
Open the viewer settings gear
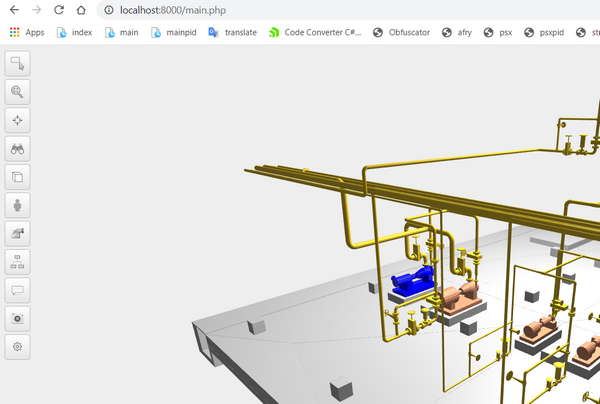17,347
